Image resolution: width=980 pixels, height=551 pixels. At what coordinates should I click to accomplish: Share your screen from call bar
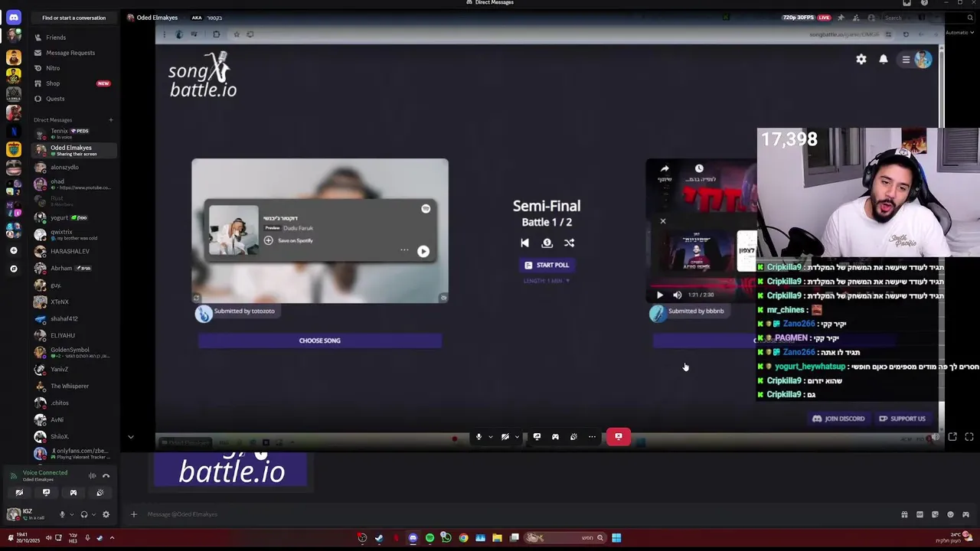[x=537, y=437]
